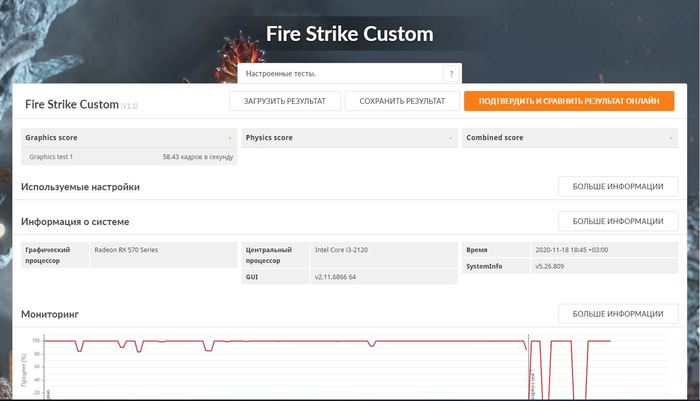Click the Центральный процессор label
The image size is (700, 401).
pyautogui.click(x=269, y=255)
